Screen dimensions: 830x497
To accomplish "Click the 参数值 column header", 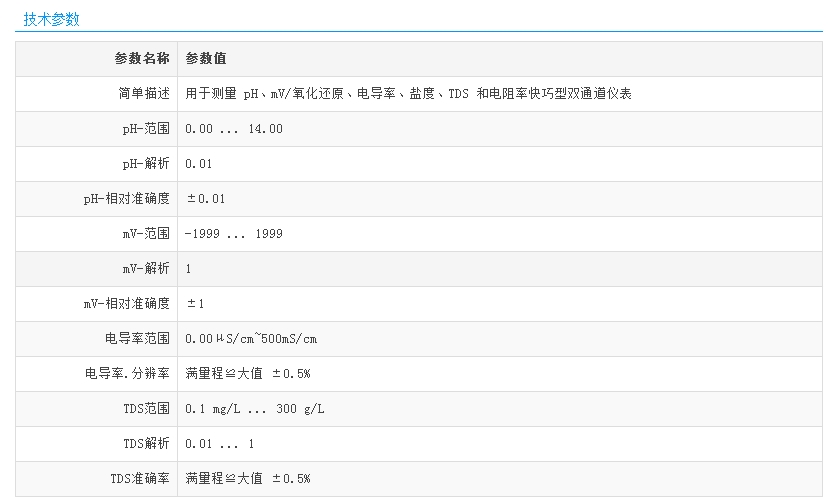I will click(206, 59).
